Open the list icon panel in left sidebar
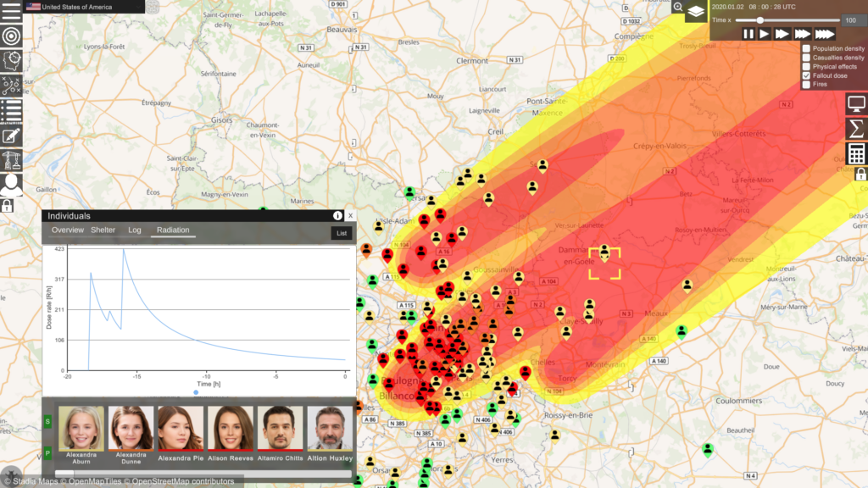This screenshot has width=868, height=488. click(x=11, y=110)
